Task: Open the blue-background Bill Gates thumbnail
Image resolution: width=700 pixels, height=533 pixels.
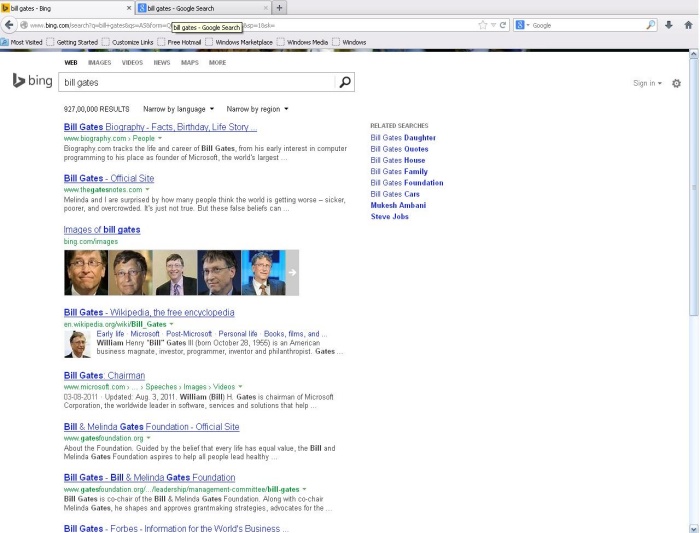Action: point(263,272)
